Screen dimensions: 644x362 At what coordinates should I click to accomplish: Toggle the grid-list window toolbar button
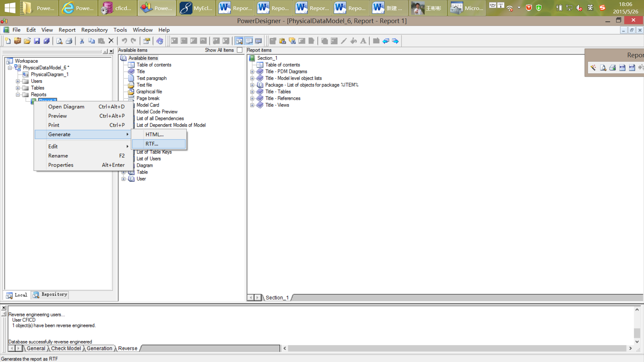point(258,41)
